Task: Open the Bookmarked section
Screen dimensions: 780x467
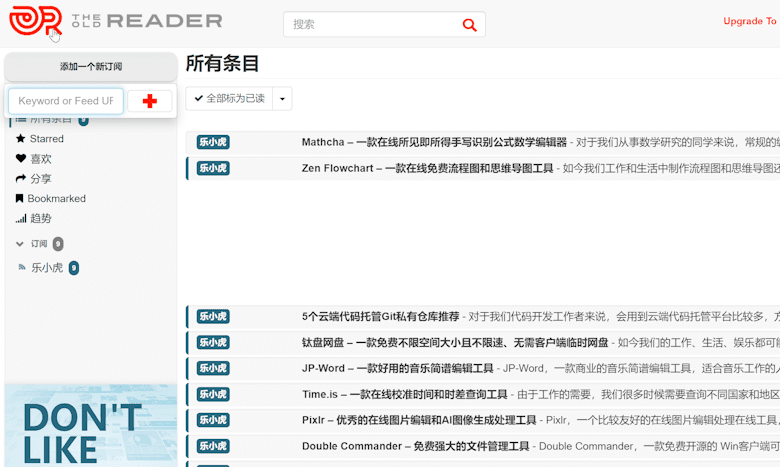Action: tap(57, 198)
